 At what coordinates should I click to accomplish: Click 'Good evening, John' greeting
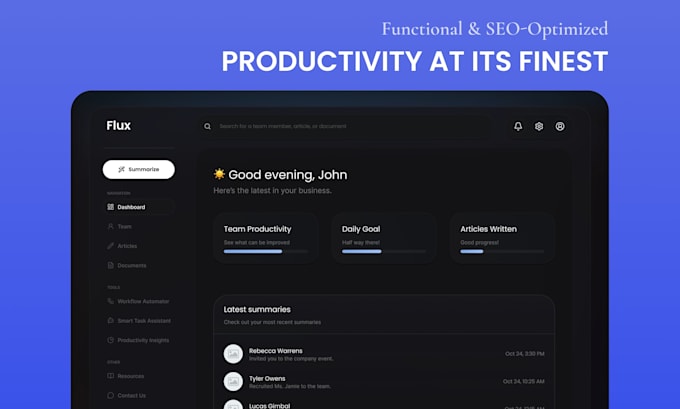pos(288,175)
